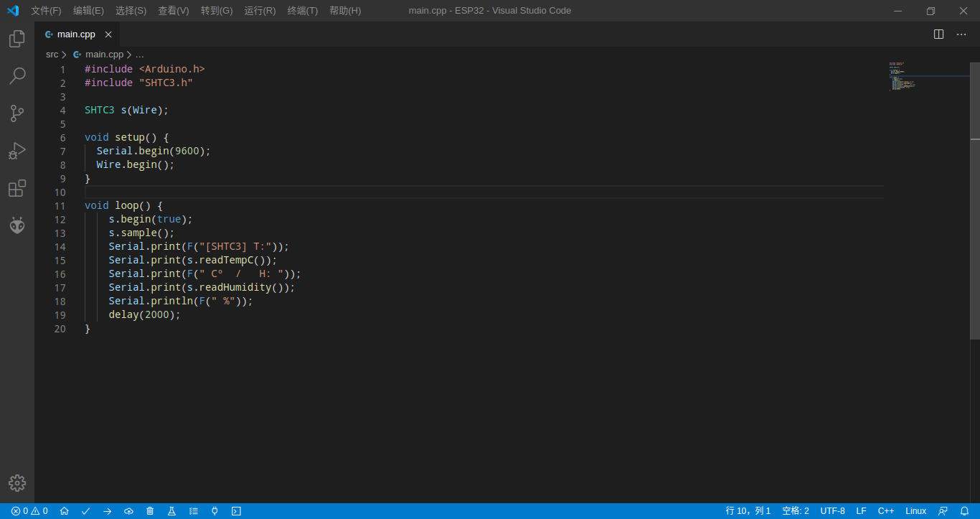This screenshot has width=980, height=519.
Task: Click the PlatformIO Test flask icon
Action: click(x=171, y=511)
